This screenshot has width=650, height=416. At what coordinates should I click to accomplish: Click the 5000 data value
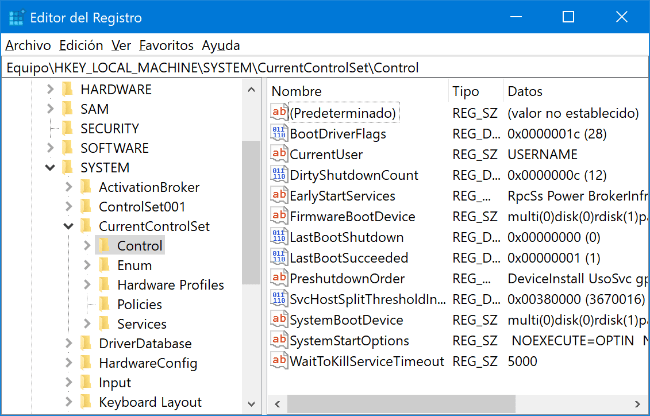(x=522, y=361)
